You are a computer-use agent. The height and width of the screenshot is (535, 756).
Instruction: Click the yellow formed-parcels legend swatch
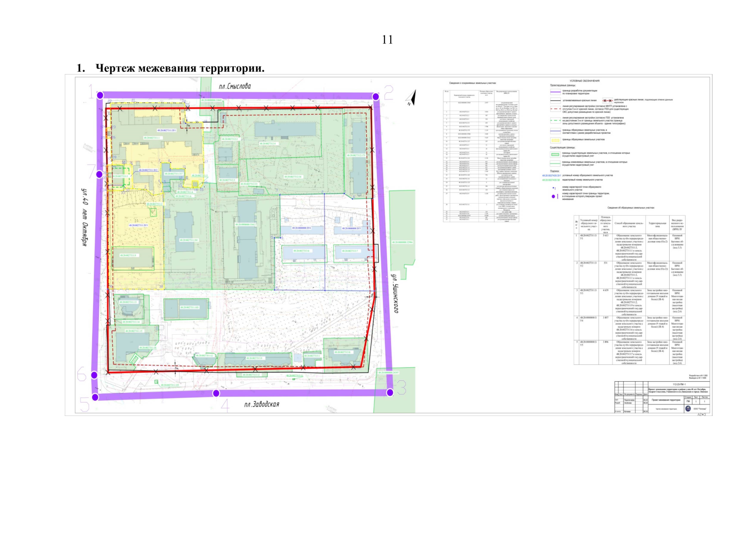555,140
